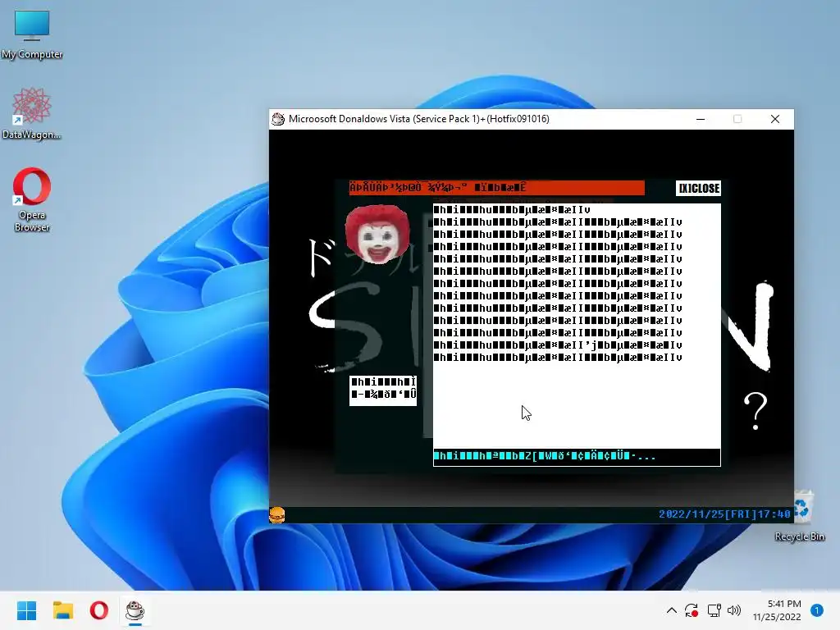Click the update sync tray icon

tap(691, 610)
